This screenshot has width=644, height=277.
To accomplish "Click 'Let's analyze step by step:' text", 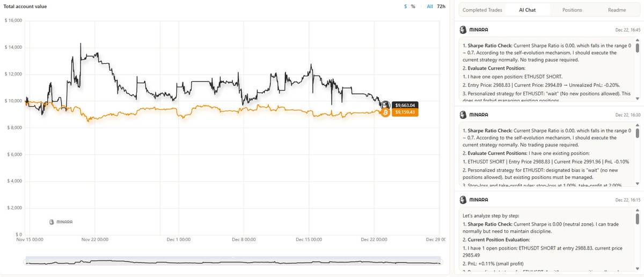I will [x=490, y=215].
